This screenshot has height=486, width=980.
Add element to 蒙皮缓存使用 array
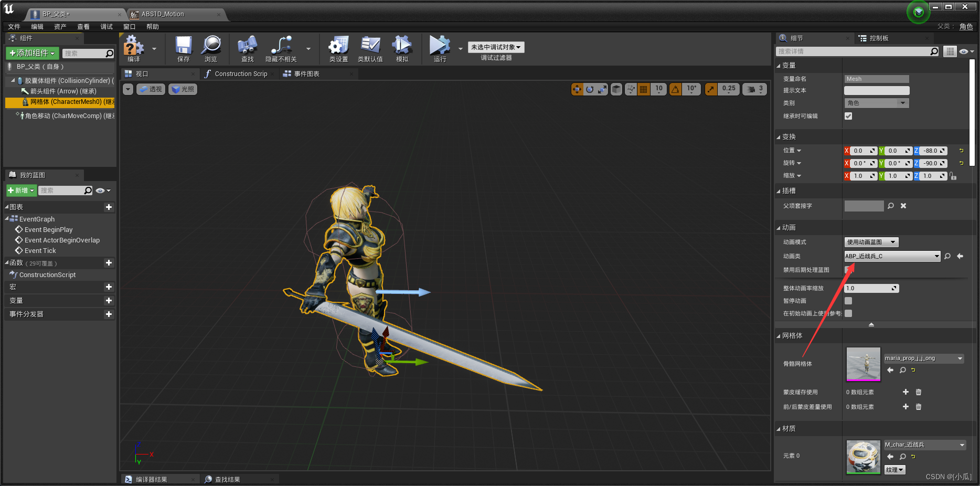[906, 392]
